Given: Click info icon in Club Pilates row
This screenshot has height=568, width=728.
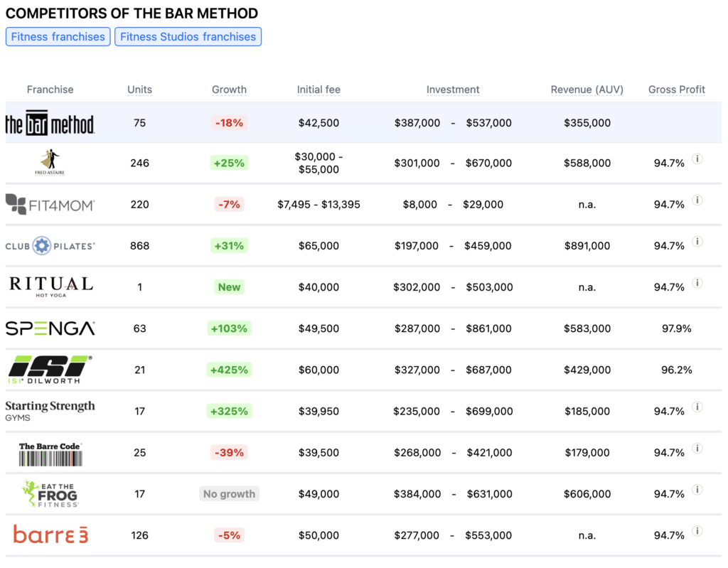Looking at the screenshot, I should point(697,242).
